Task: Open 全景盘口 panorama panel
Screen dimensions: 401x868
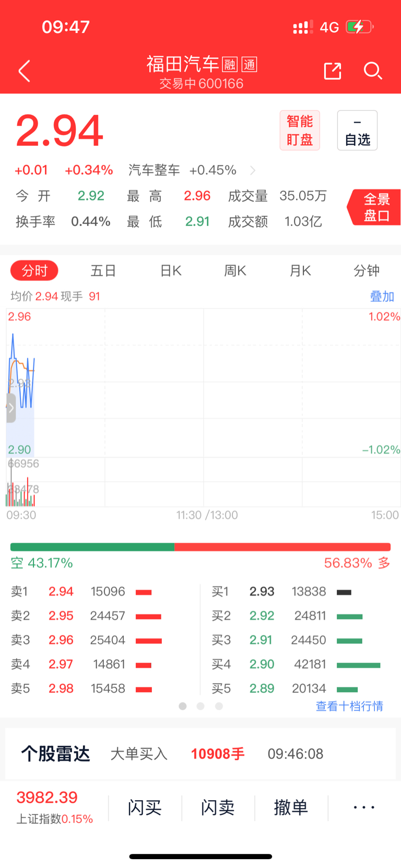Action: (x=375, y=207)
